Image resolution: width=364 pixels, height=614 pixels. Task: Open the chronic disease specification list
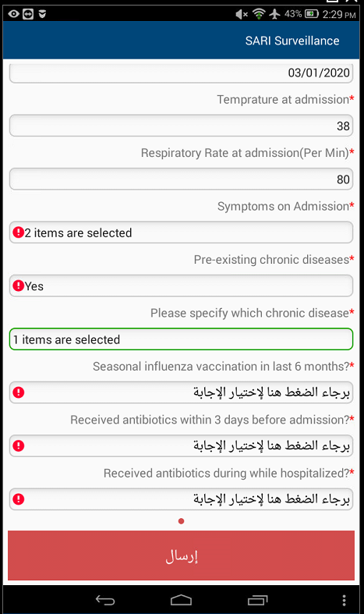(x=181, y=339)
